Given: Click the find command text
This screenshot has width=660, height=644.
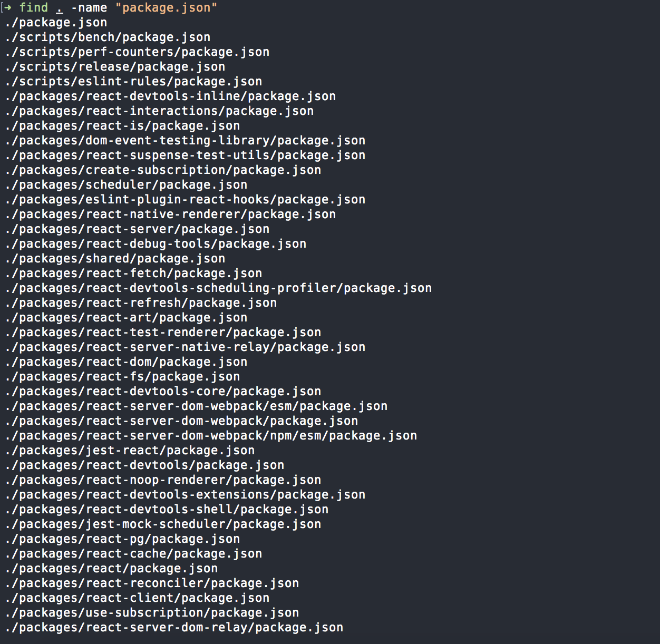Looking at the screenshot, I should [x=34, y=7].
